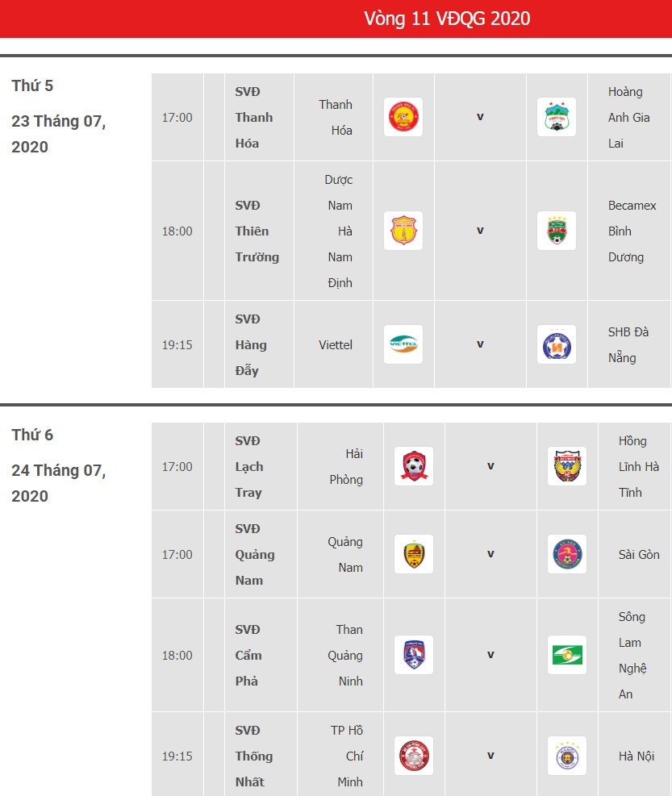Viewport: 672px width, 796px height.
Task: Open the Than Quảng Ninh crest
Action: click(x=414, y=655)
